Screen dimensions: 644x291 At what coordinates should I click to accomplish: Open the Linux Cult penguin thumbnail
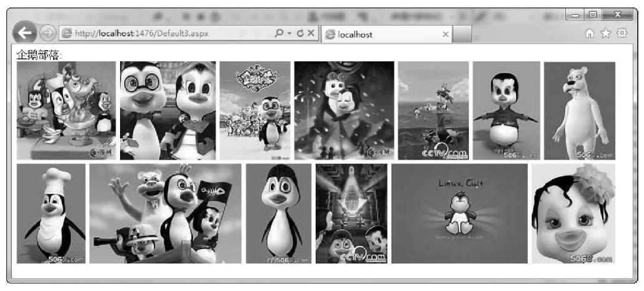pos(459,213)
